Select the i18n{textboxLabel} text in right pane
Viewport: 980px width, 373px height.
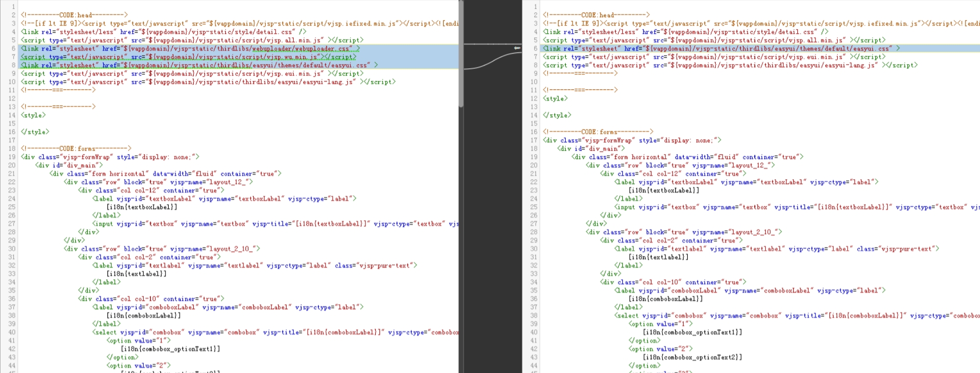[x=664, y=190]
